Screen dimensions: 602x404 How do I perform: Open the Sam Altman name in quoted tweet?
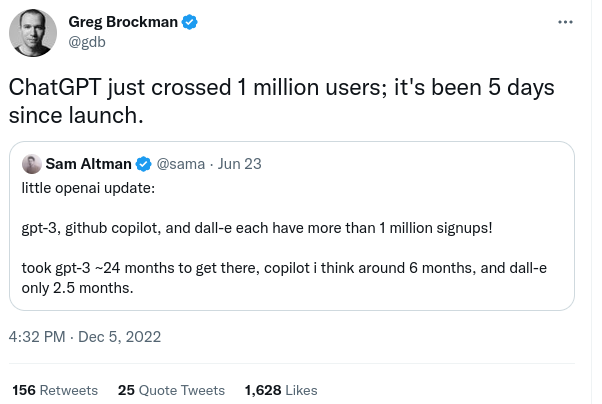(x=89, y=164)
